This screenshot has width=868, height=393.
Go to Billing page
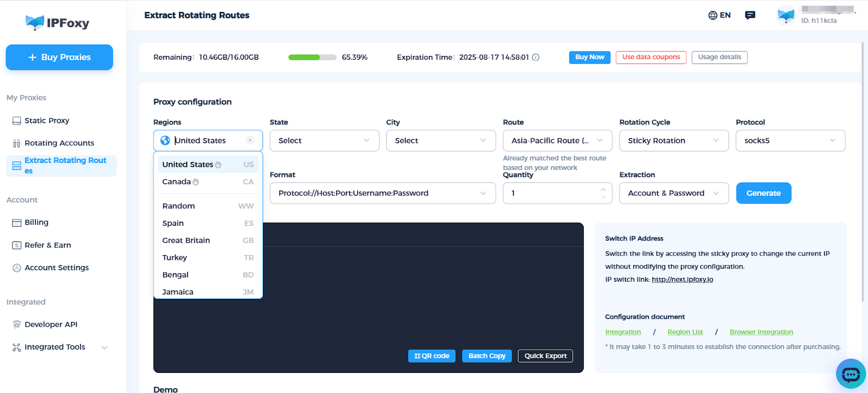click(x=36, y=223)
